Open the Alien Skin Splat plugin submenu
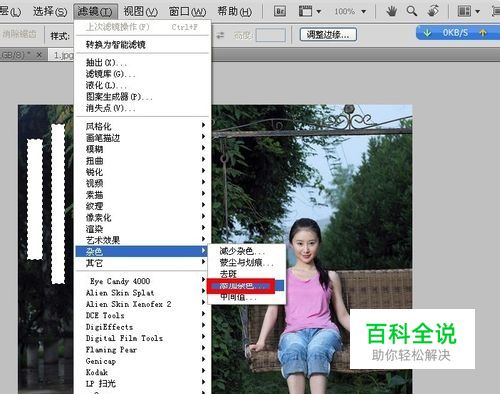Image resolution: width=500 pixels, height=394 pixels. [x=143, y=293]
